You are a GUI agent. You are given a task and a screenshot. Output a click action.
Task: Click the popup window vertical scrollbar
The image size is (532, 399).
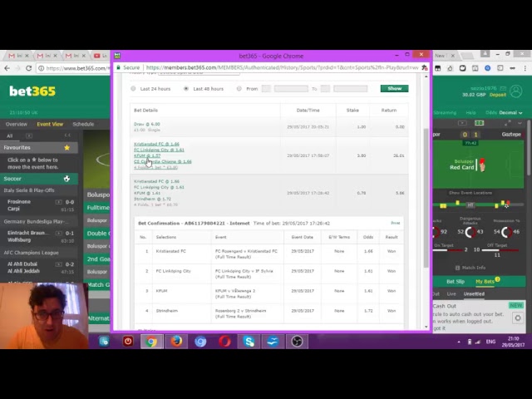(x=426, y=199)
